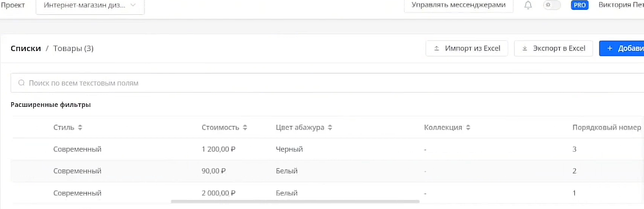Open the user profile name menu
The image size is (644, 209).
pyautogui.click(x=621, y=5)
